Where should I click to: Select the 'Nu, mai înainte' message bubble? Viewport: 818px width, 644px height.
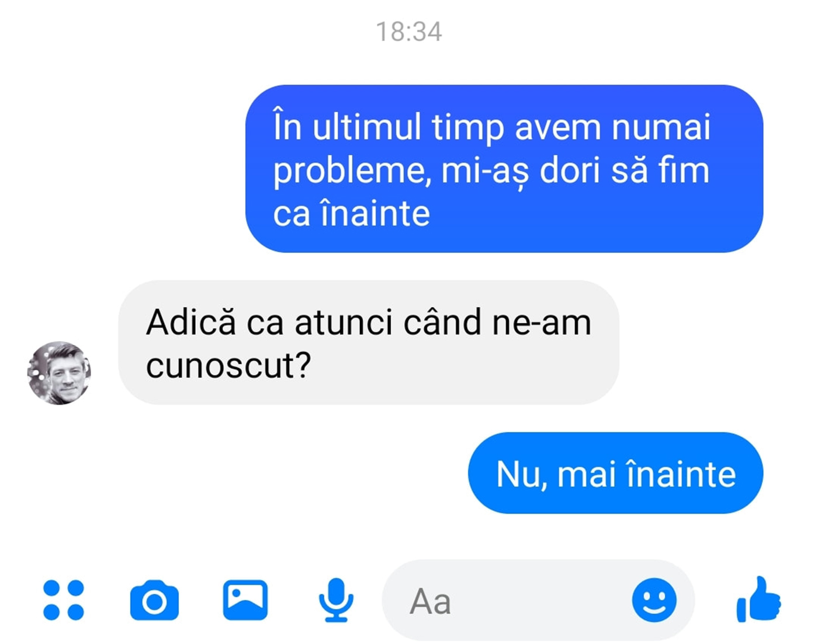[x=616, y=473]
